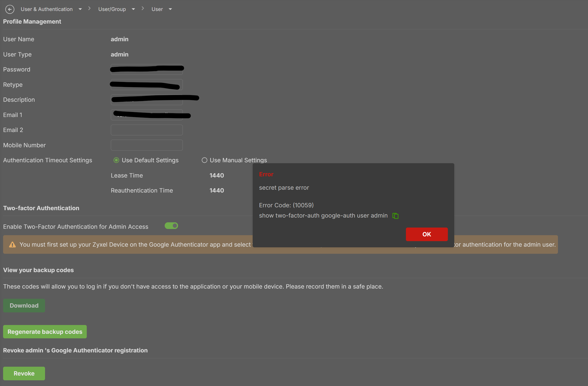Copy the CLI command with copy icon
This screenshot has height=386, width=588.
[395, 216]
